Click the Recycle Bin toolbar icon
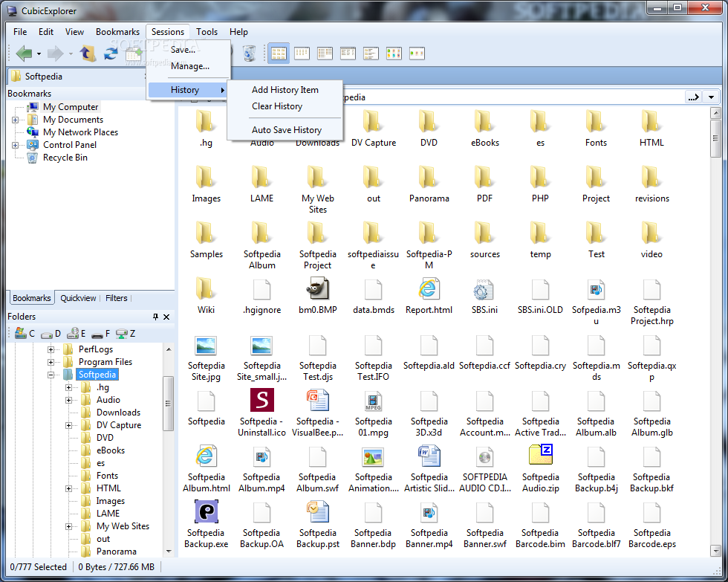This screenshot has height=582, width=728. click(250, 54)
